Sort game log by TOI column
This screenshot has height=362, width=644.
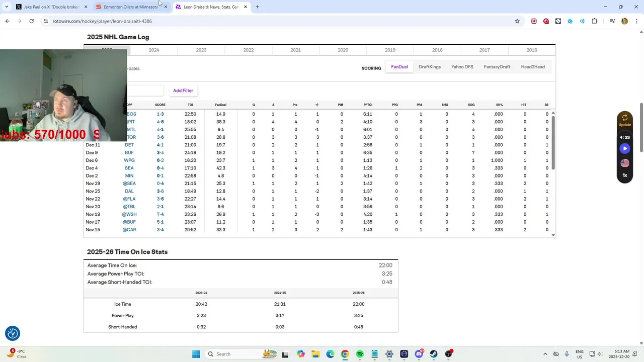[x=190, y=105]
